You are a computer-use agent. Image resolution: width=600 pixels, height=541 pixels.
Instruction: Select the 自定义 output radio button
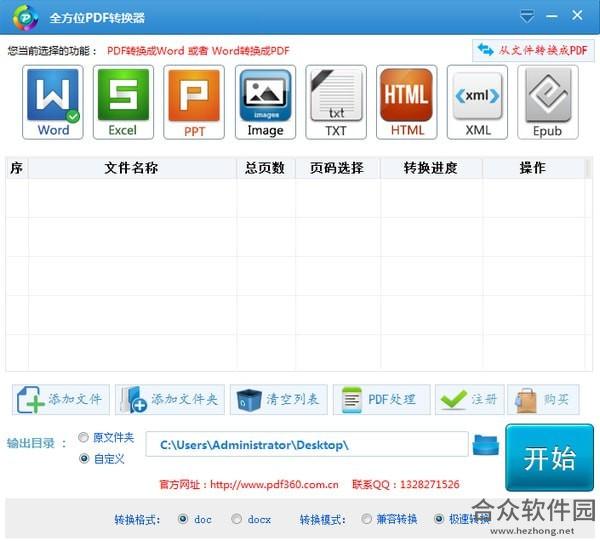click(x=84, y=458)
